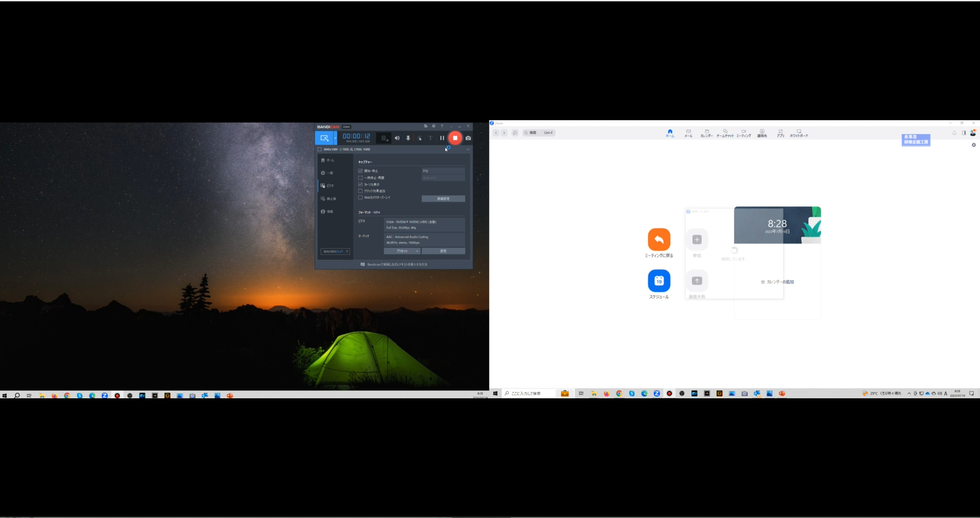Click Zoom forward navigation arrow

(x=504, y=133)
